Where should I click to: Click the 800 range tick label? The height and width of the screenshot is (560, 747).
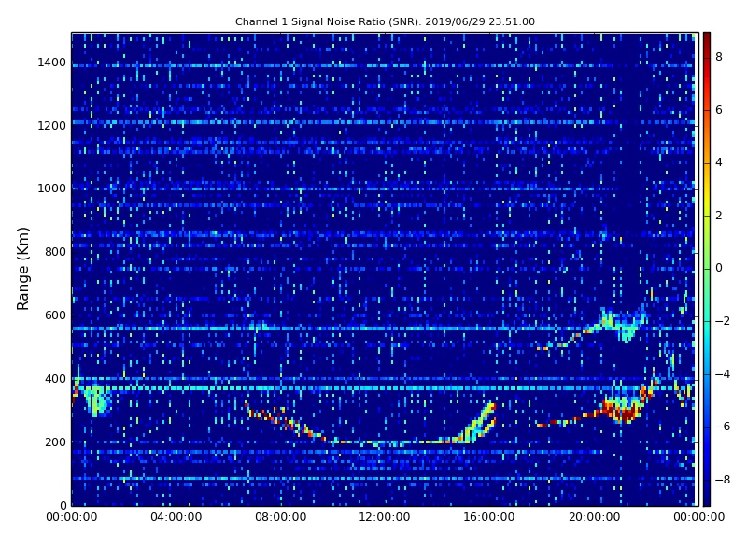click(x=55, y=252)
